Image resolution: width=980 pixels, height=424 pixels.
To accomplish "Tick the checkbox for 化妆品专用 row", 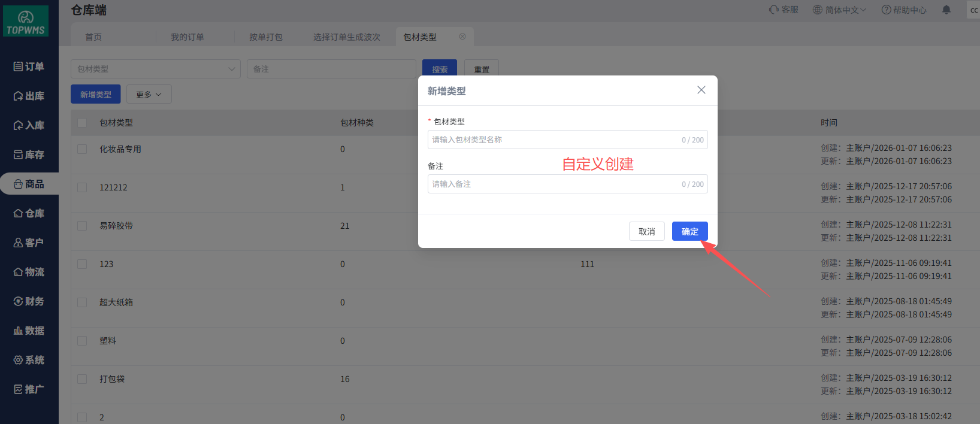I will point(82,149).
